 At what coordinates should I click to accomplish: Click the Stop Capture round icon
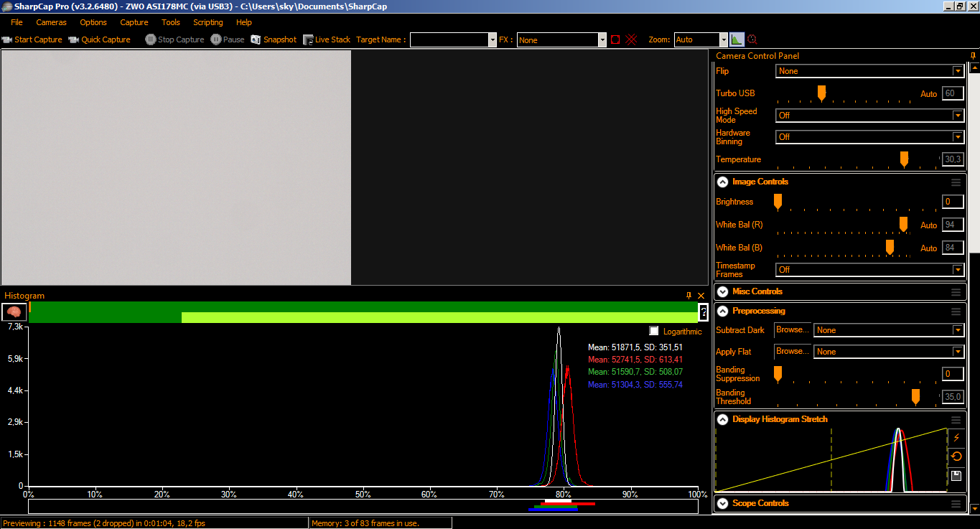click(x=151, y=40)
